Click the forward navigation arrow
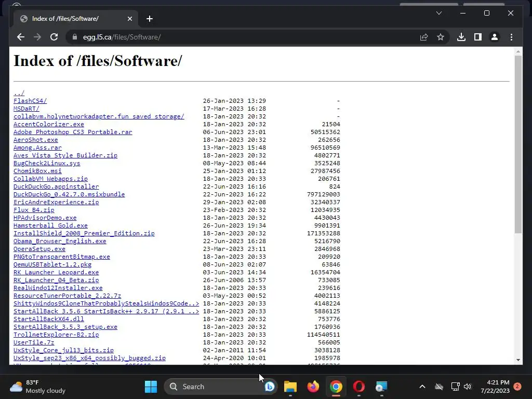532x399 pixels. pyautogui.click(x=37, y=37)
